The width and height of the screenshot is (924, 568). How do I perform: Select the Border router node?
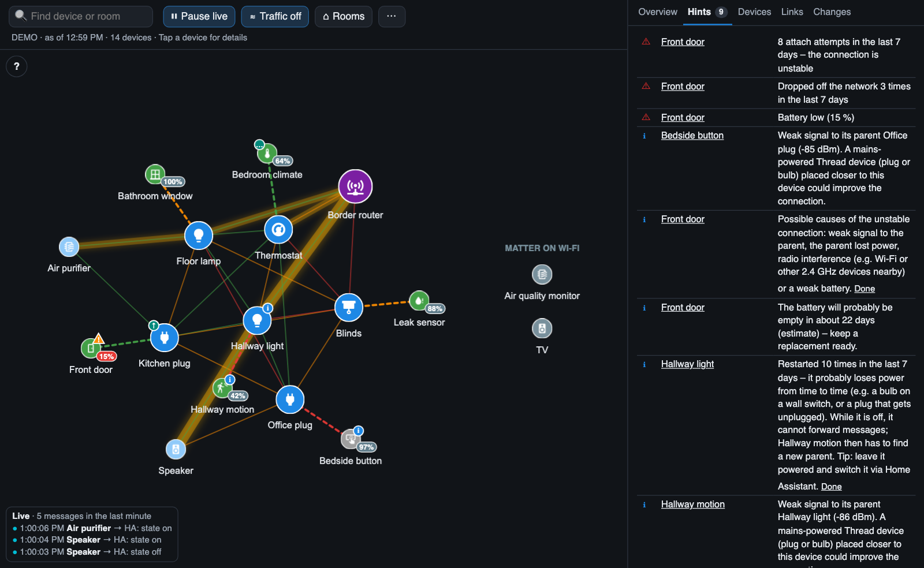tap(355, 186)
